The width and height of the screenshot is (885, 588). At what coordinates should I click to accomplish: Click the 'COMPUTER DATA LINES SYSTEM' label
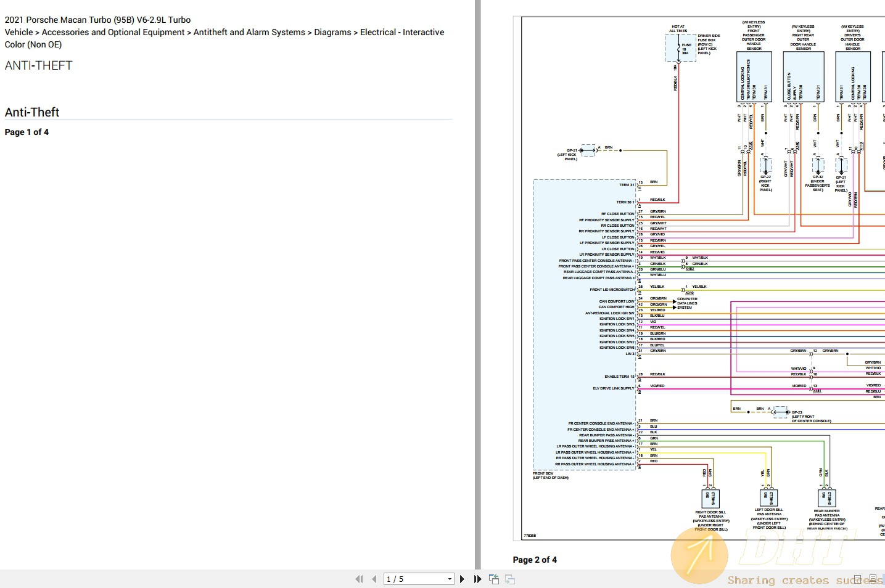(x=687, y=303)
